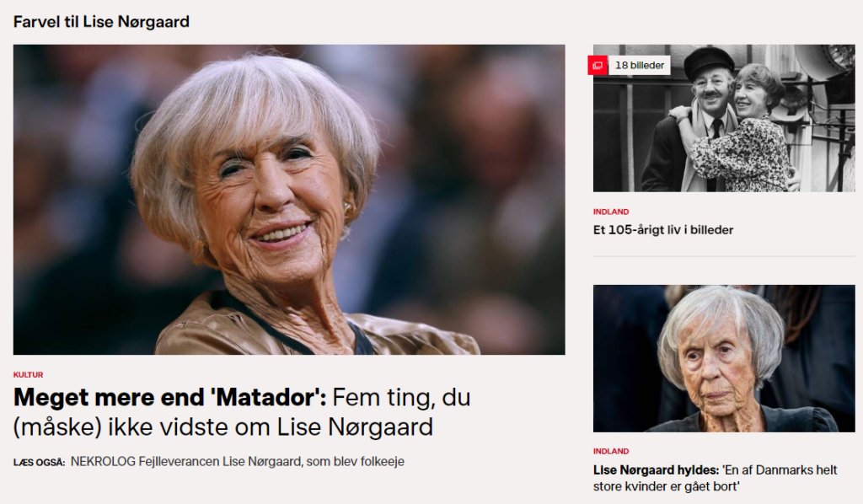Click the bold 'Lise Nørgaard hyldes:' headline text

[656, 470]
